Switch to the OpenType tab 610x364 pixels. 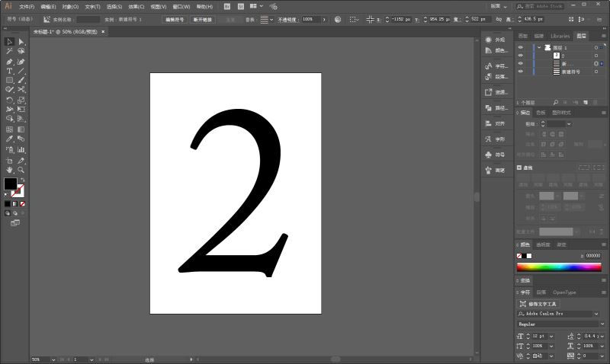tap(564, 292)
